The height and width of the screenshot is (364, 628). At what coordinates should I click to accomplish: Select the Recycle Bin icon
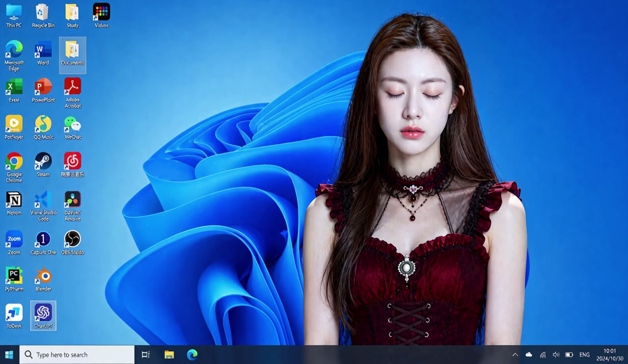coord(43,16)
